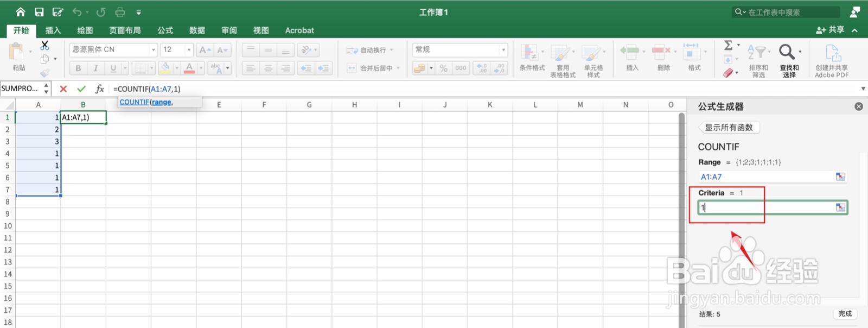868x328 pixels.
Task: Switch to the Formulas tab
Action: pos(165,30)
